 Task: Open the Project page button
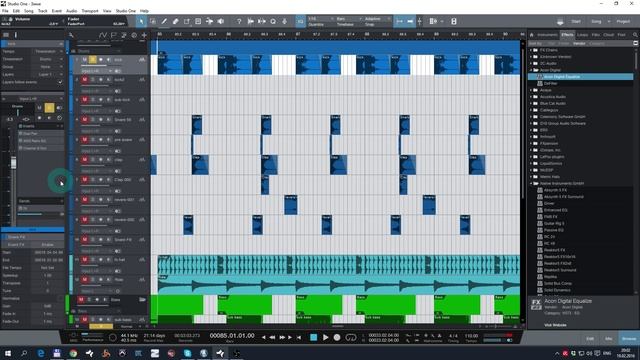pos(623,21)
